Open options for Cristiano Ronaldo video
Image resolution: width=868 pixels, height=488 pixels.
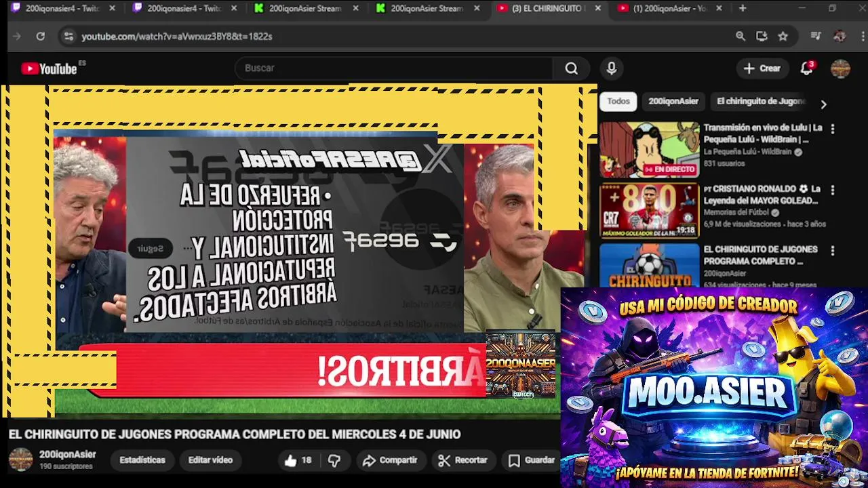(833, 190)
